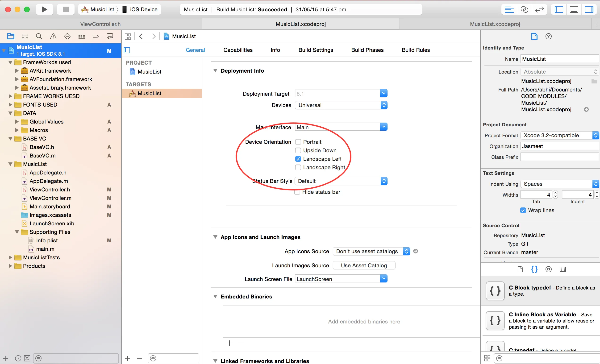The height and width of the screenshot is (364, 600).
Task: Switch to the Build Settings tab
Action: click(316, 50)
